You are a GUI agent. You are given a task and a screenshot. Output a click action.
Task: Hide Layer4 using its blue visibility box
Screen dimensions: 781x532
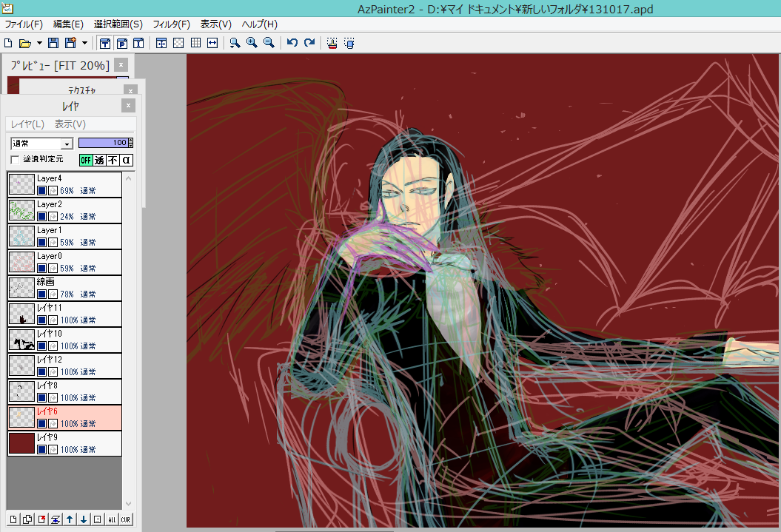[42, 190]
